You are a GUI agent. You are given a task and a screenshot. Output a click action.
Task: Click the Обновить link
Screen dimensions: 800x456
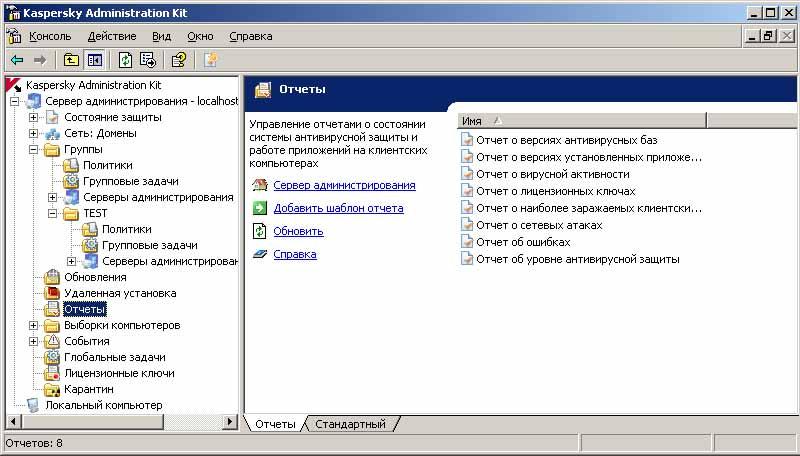(298, 231)
